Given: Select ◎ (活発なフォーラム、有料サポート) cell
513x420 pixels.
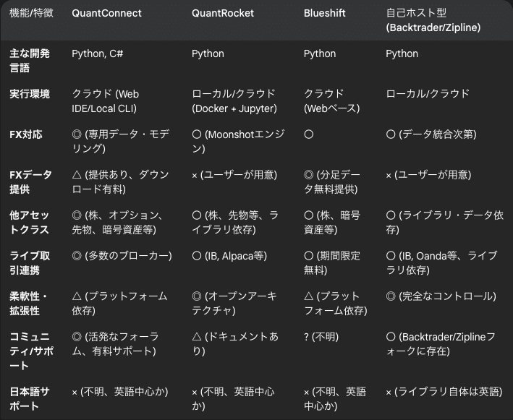Looking at the screenshot, I should [116, 344].
